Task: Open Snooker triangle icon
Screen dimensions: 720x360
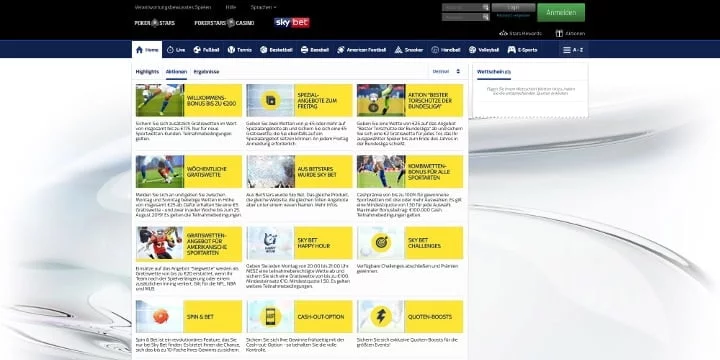Action: (x=398, y=50)
